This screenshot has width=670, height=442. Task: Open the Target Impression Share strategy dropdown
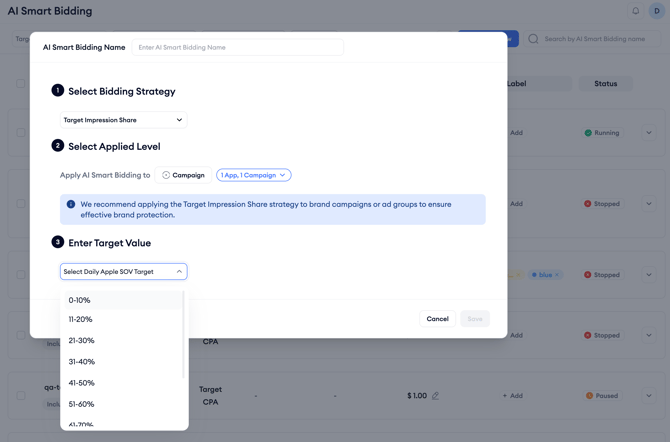(123, 120)
